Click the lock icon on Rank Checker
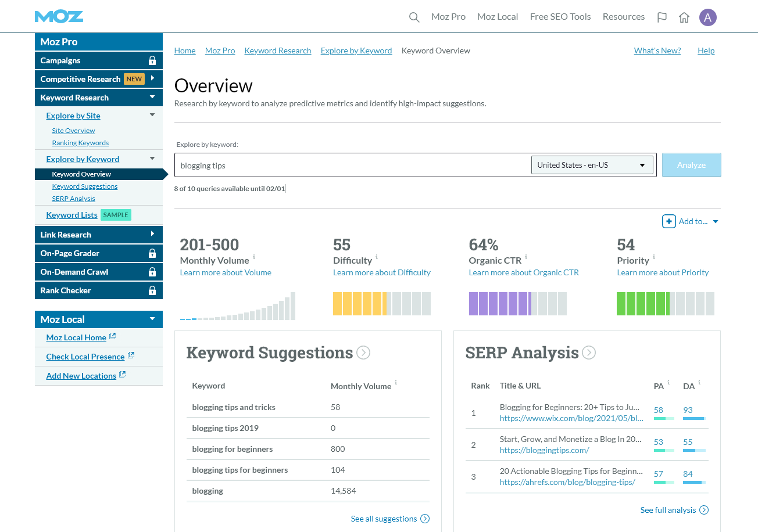758x532 pixels. (x=152, y=290)
